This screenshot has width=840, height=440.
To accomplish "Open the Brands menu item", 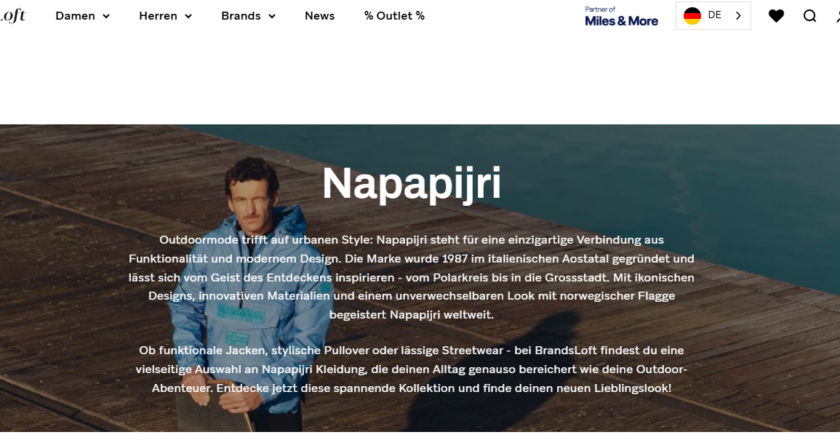I will [x=241, y=16].
